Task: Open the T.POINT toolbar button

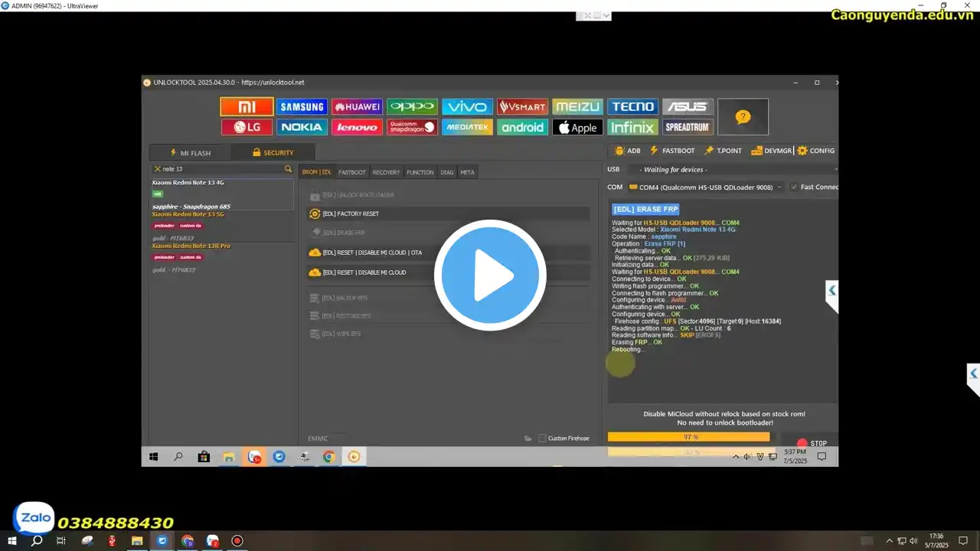Action: 724,151
